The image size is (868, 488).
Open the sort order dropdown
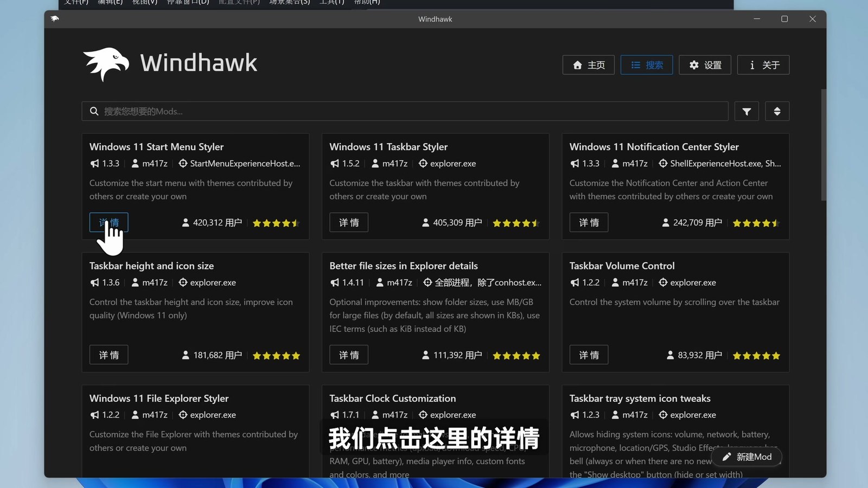(777, 111)
